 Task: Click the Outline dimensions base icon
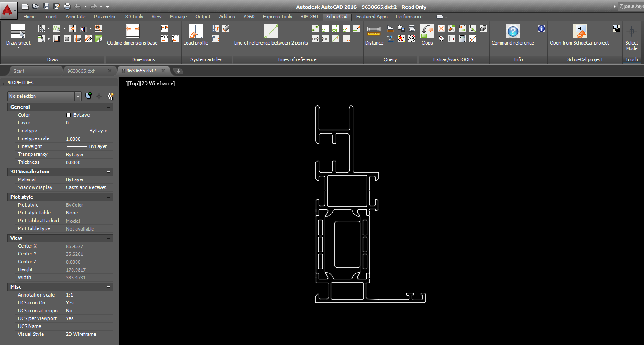(x=132, y=32)
